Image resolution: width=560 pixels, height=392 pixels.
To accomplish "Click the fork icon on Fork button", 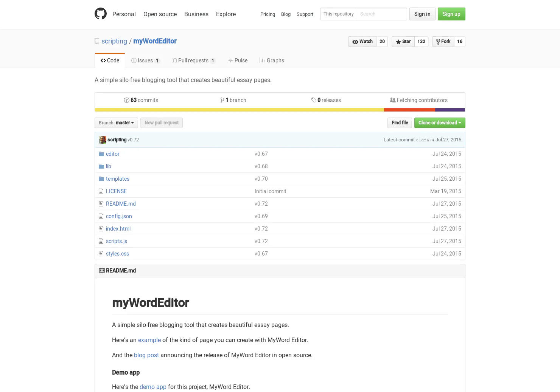I will (438, 42).
